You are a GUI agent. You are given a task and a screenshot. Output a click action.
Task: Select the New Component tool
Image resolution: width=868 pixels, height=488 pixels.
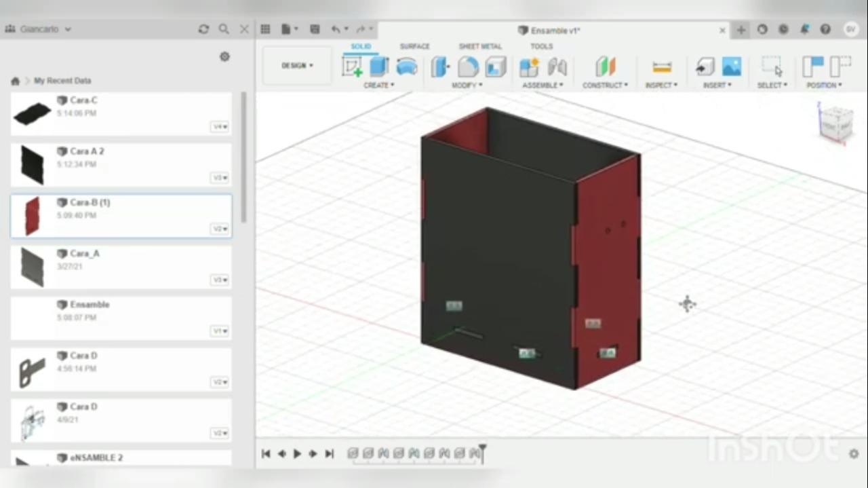coord(529,67)
